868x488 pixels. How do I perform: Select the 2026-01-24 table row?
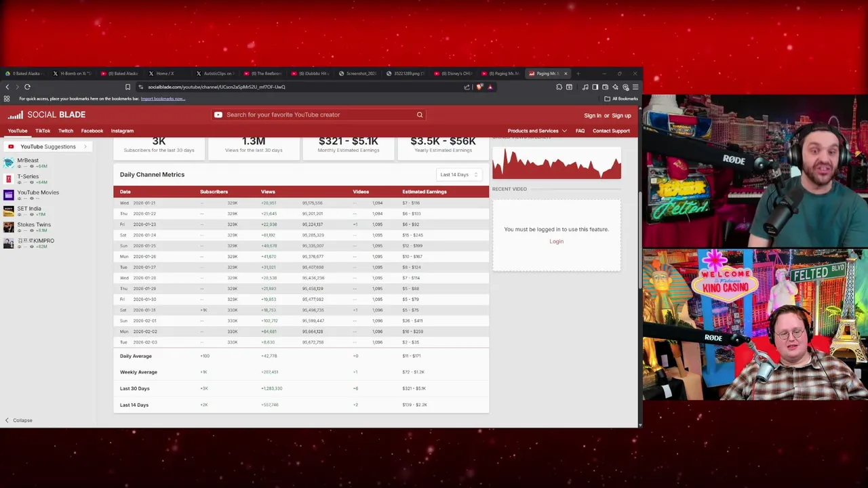pos(301,235)
